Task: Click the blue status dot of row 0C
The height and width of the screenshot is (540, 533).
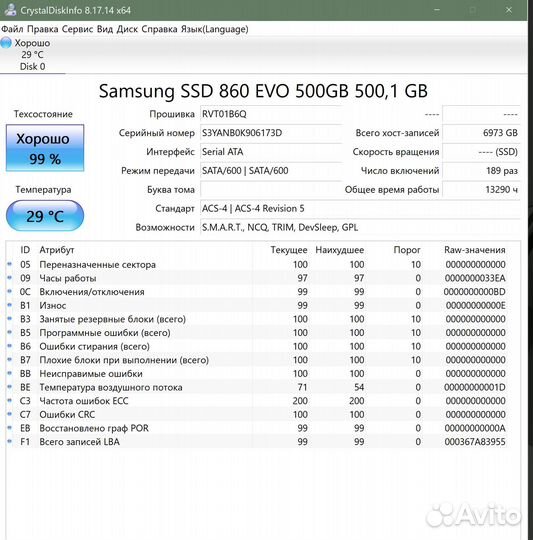Action: point(10,291)
